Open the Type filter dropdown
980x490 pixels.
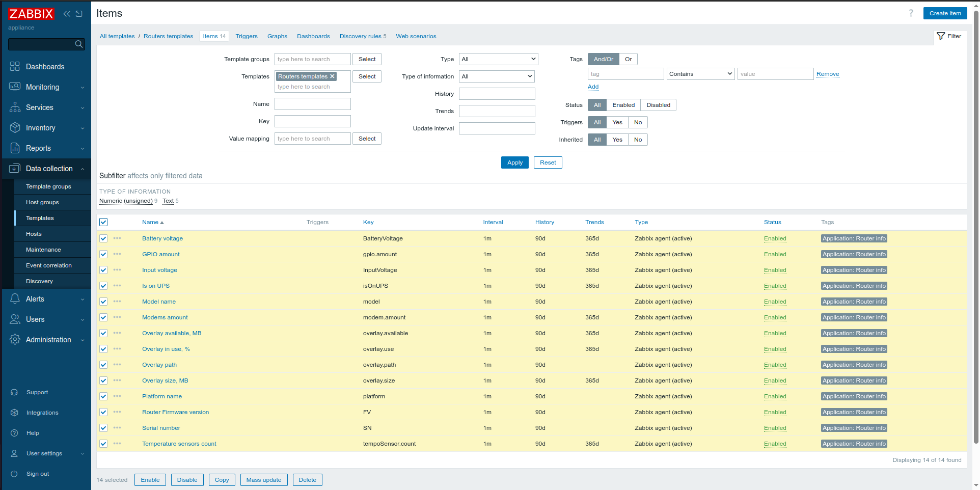498,59
